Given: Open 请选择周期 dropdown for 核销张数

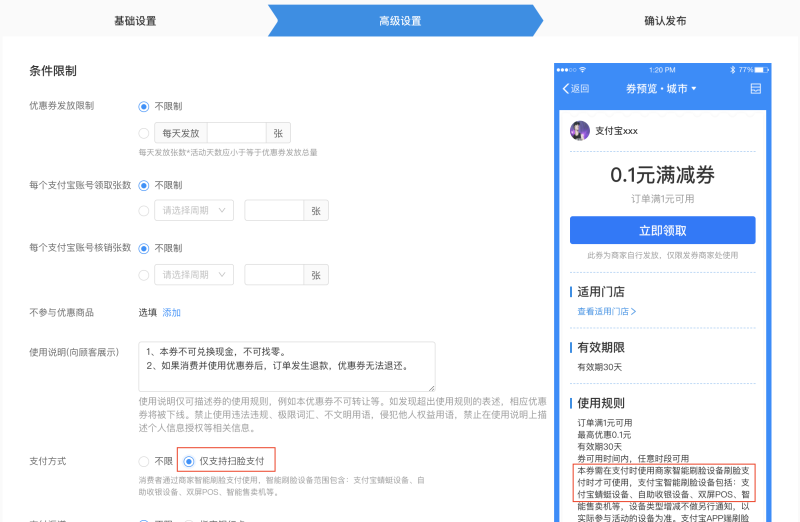Looking at the screenshot, I should 194,275.
